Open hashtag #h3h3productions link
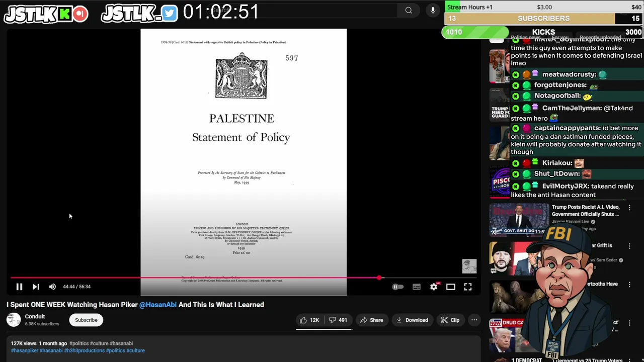This screenshot has height=362, width=644. 85,350
